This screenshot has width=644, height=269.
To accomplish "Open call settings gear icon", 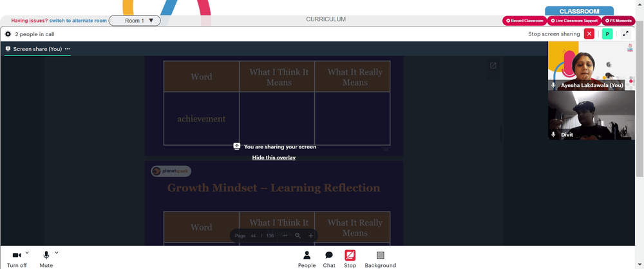I will [8, 34].
